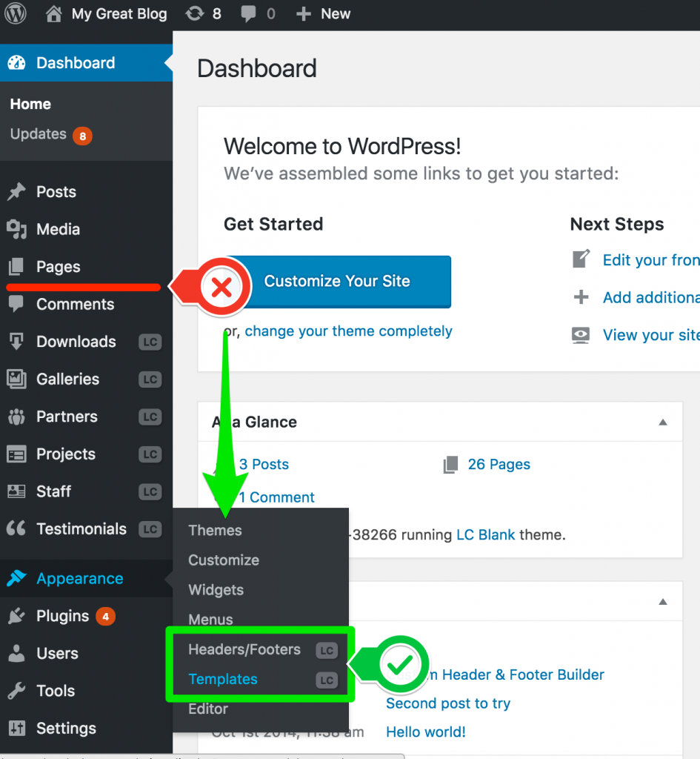Open Updates in the Dashboard submenu
Image resolution: width=700 pixels, height=759 pixels.
coord(39,133)
